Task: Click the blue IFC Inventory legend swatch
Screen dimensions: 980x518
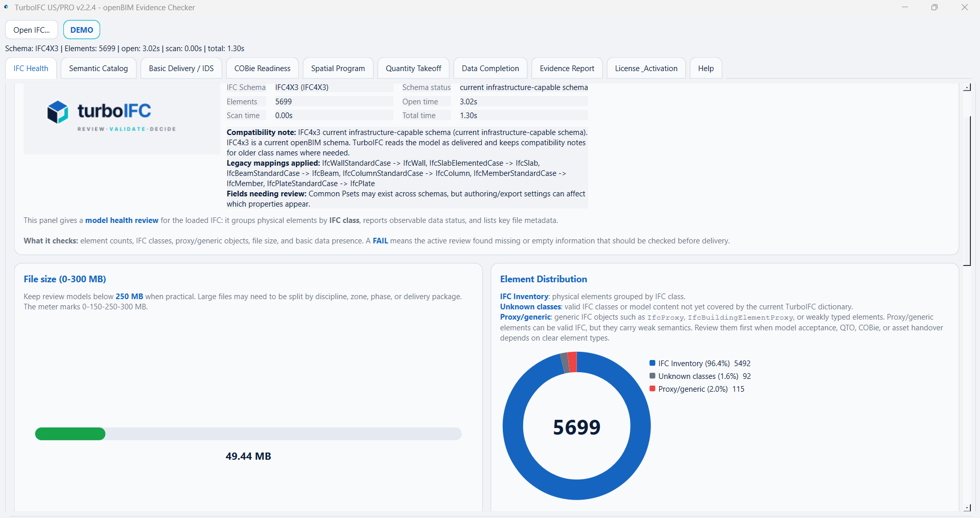Action: click(x=652, y=363)
